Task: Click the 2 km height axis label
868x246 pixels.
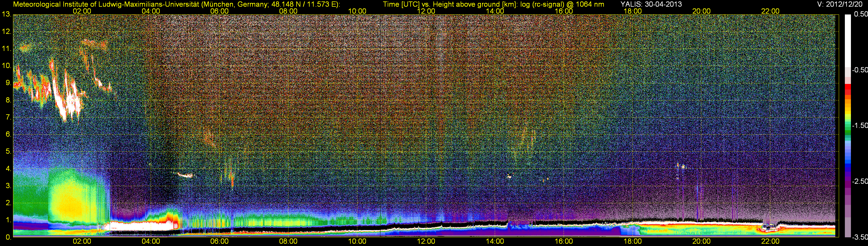Action: coord(8,203)
